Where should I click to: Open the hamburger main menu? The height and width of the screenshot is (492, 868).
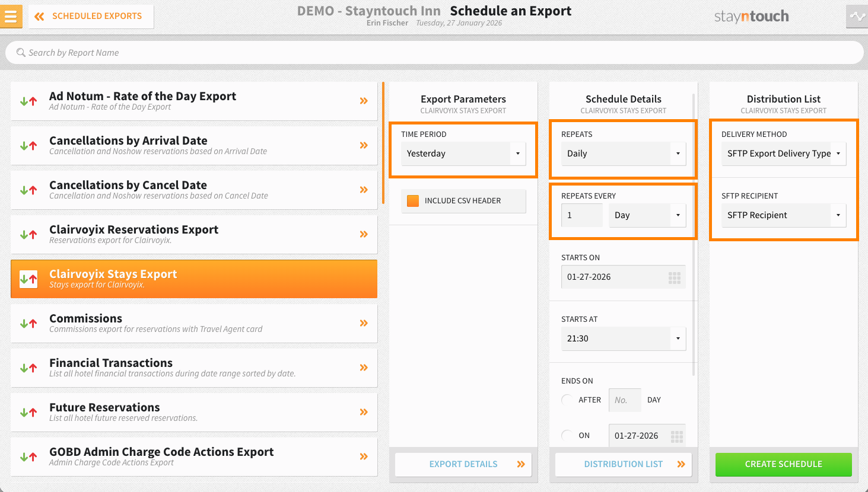(11, 16)
